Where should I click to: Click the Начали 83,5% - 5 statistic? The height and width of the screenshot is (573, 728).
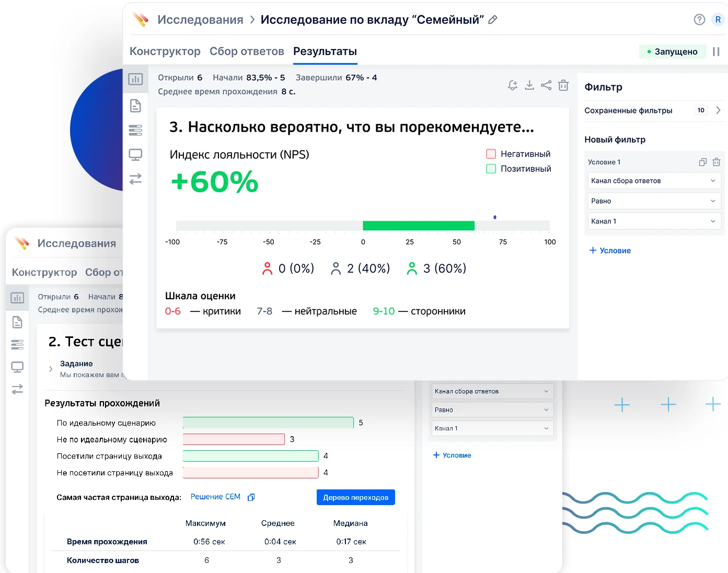pyautogui.click(x=249, y=77)
